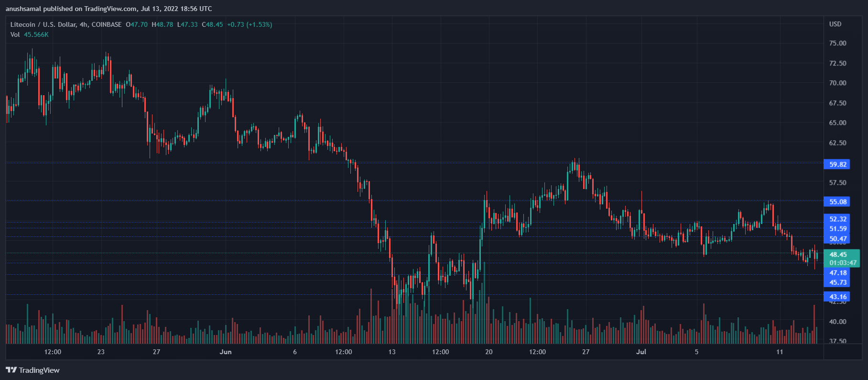Click the 75.00 label on the price scale
The image size is (868, 380).
click(837, 43)
